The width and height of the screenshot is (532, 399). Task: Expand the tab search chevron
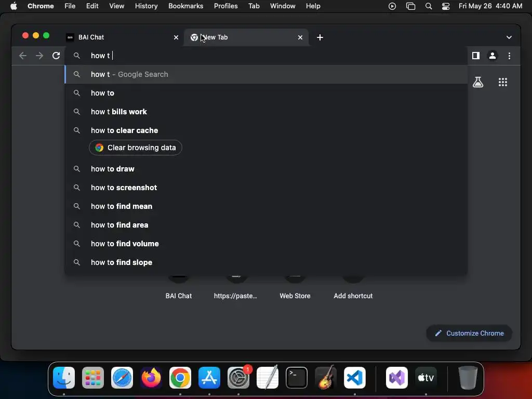[x=509, y=37]
